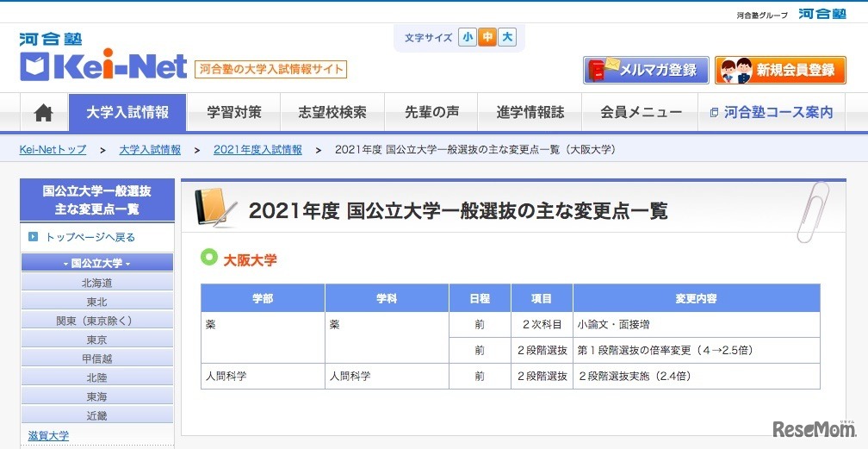Select the 先輩の声 tab
Viewport: 868px width, 449px height.
tap(431, 113)
